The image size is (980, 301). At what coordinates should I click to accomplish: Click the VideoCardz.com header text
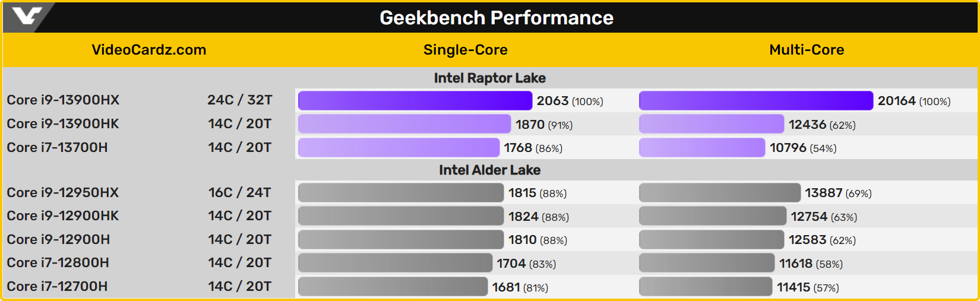click(x=148, y=50)
